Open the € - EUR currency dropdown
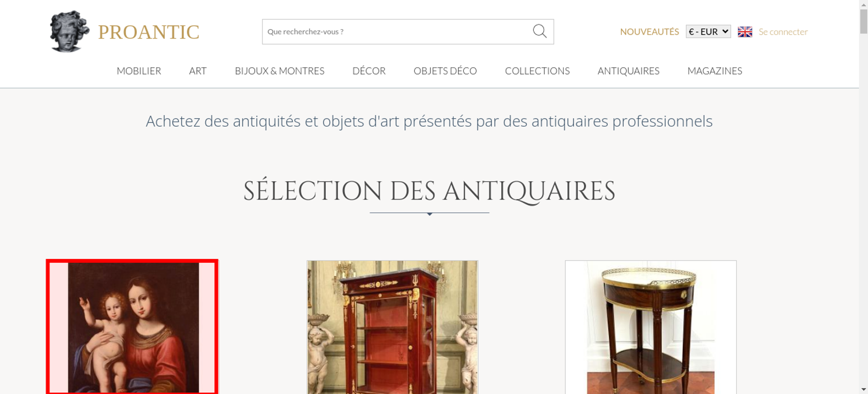This screenshot has width=868, height=394. (708, 32)
